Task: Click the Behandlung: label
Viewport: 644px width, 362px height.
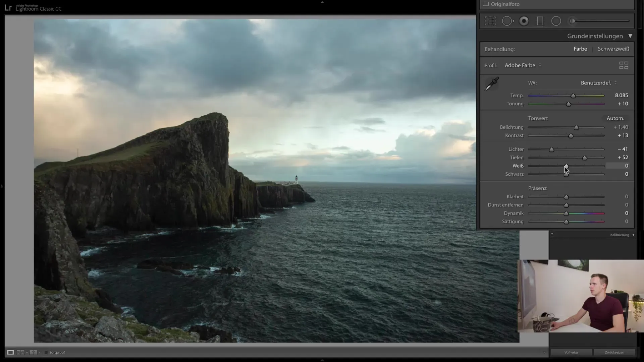Action: point(499,49)
